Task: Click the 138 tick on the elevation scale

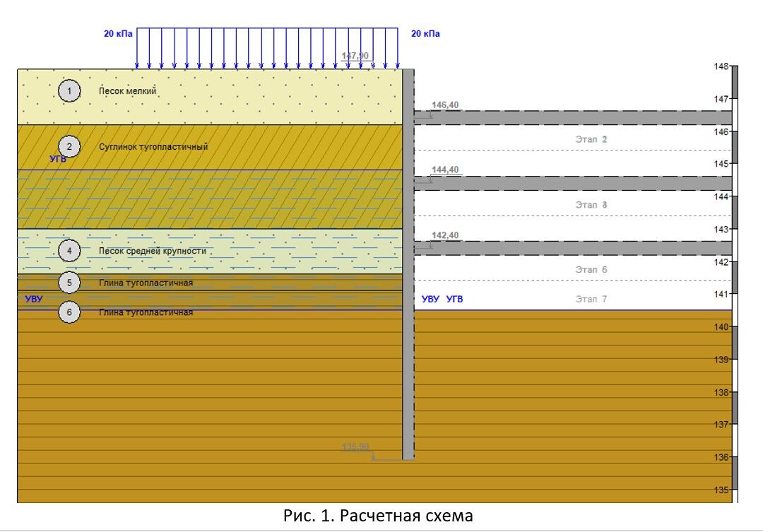Action: [x=721, y=392]
